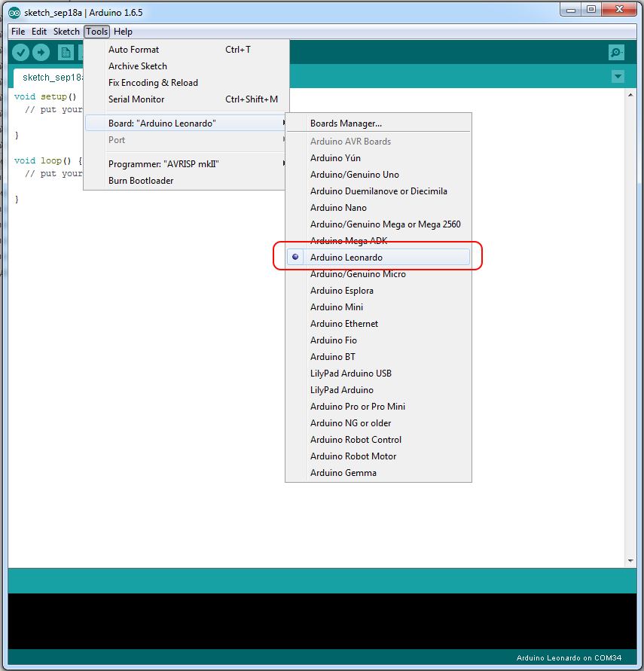Select Arduino Mega ADK board
The width and height of the screenshot is (644, 671).
(378, 241)
